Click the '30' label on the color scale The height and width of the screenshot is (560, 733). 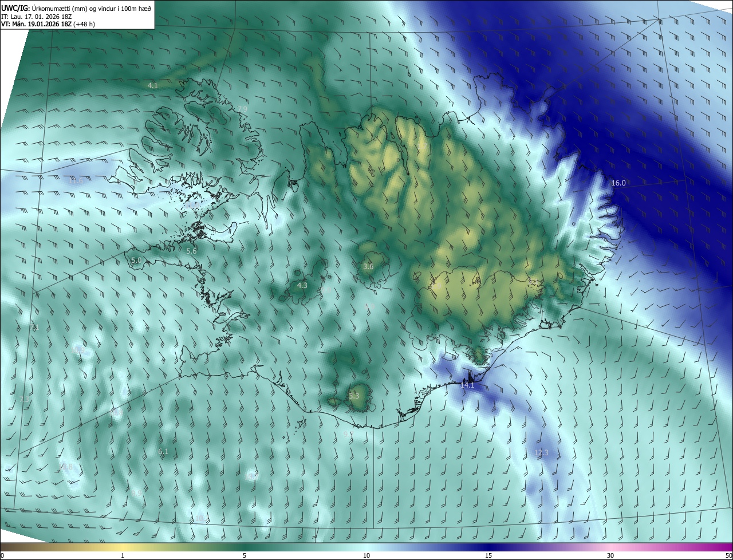[610, 555]
